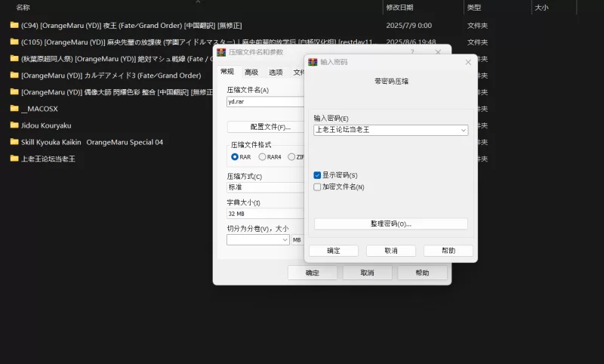Click the folder icon of the 偶像大師 閃耀色彩 row
The height and width of the screenshot is (364, 604).
[x=14, y=91]
